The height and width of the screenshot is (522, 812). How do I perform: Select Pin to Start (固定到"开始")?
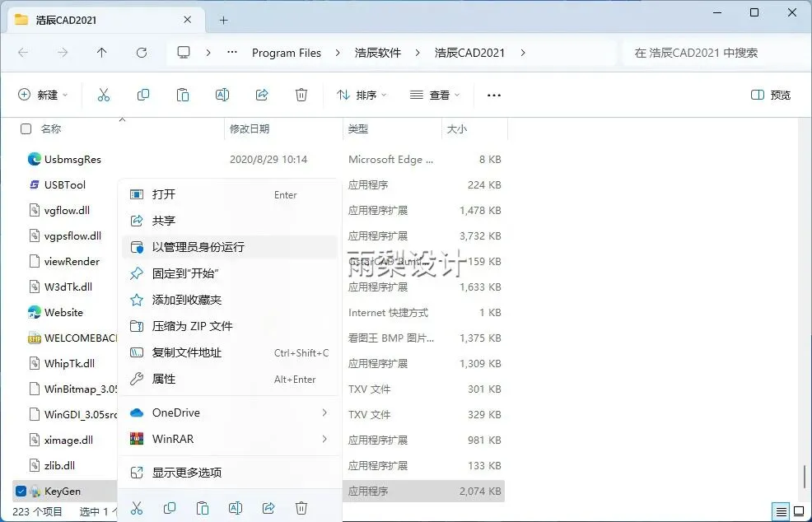coord(230,273)
